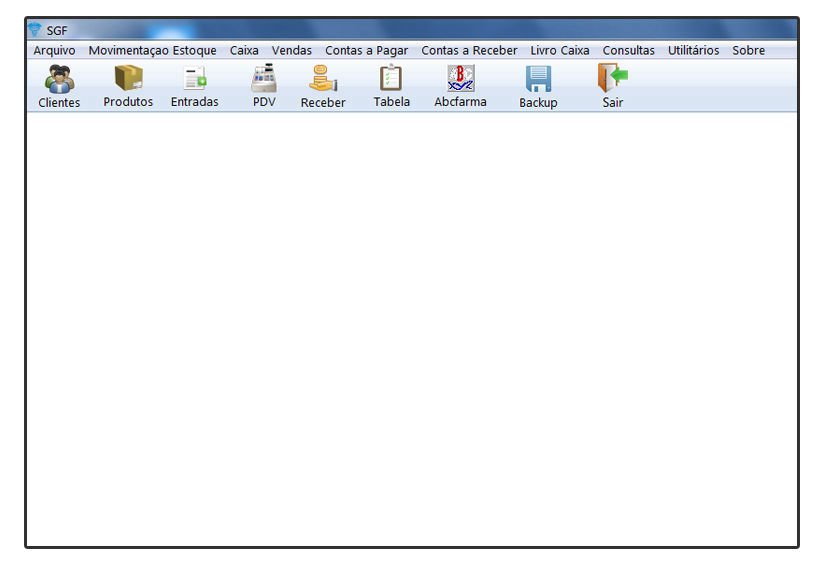Open the Movimentaçao Estoque menu

[152, 50]
